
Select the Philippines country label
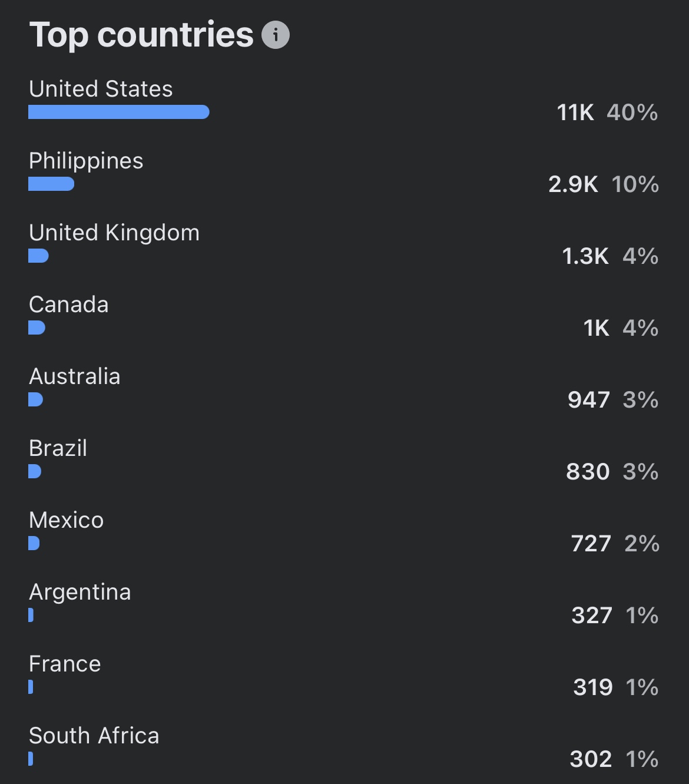point(86,161)
